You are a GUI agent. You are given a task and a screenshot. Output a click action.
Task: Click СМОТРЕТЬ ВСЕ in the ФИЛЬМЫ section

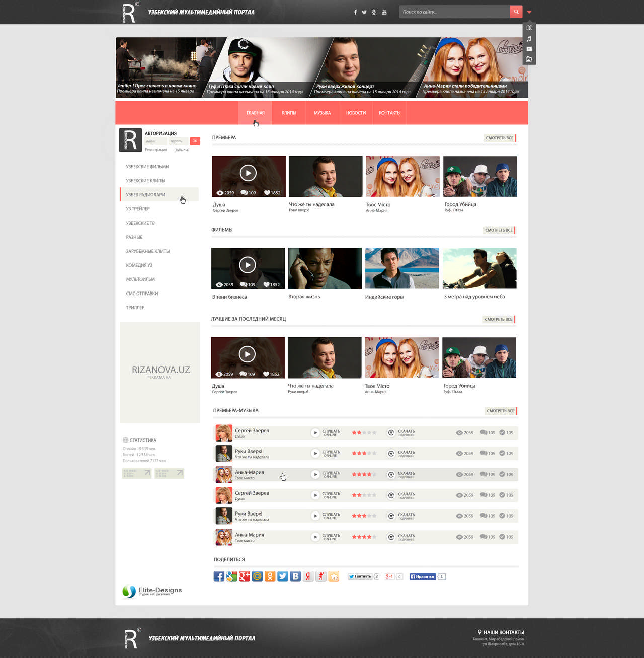pos(499,230)
